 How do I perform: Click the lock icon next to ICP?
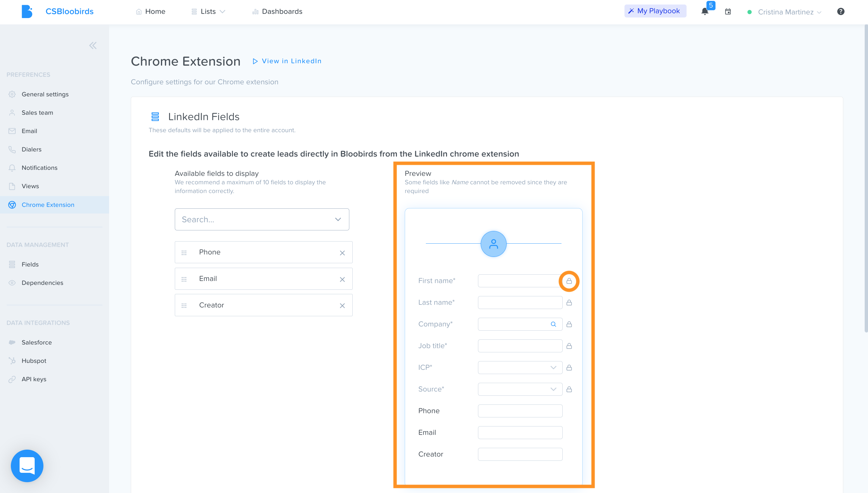pos(569,367)
